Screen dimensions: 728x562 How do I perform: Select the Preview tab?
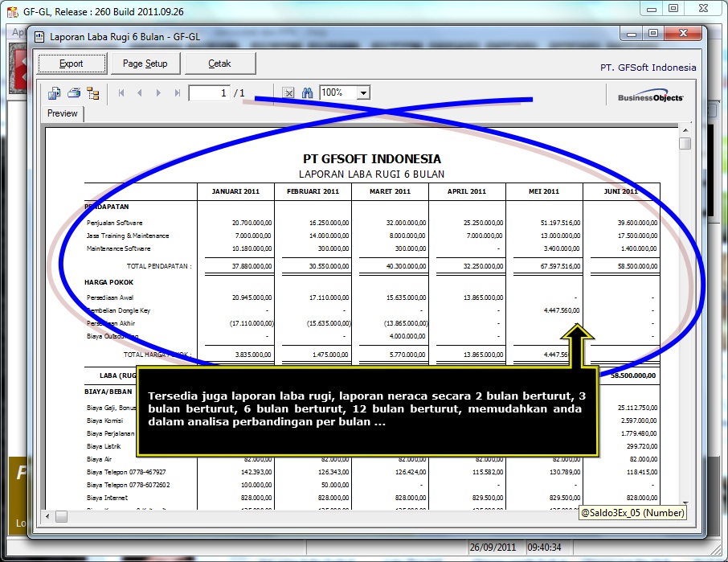point(62,113)
